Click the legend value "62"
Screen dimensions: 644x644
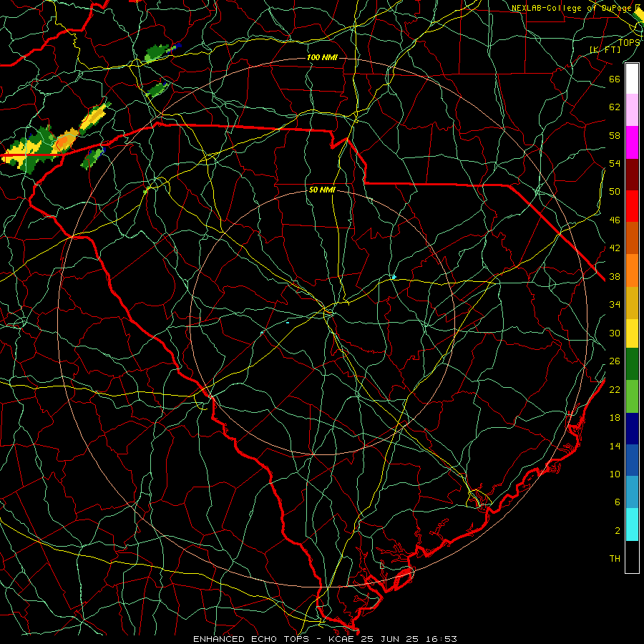tap(615, 107)
